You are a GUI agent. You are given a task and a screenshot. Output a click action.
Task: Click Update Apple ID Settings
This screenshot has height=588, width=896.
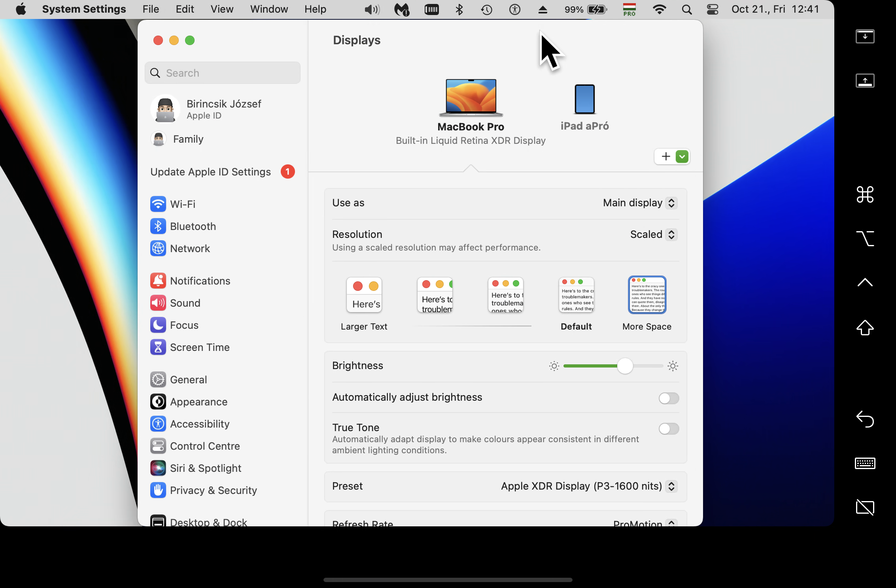[211, 172]
